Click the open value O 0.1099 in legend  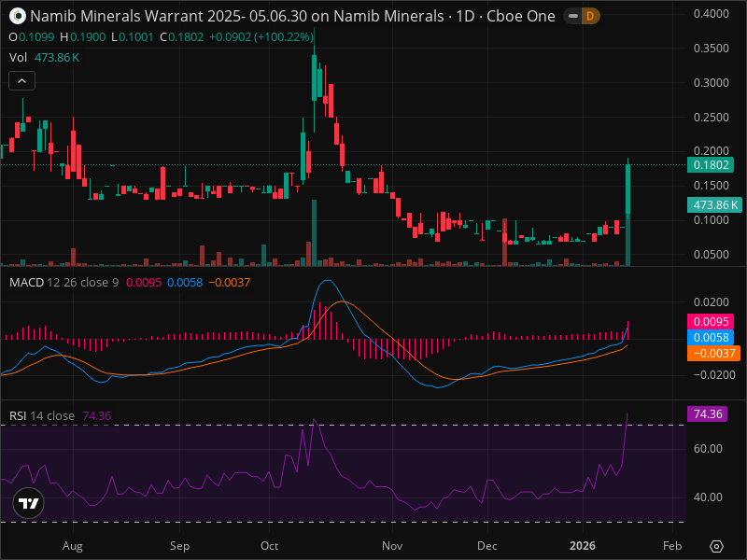coord(32,37)
